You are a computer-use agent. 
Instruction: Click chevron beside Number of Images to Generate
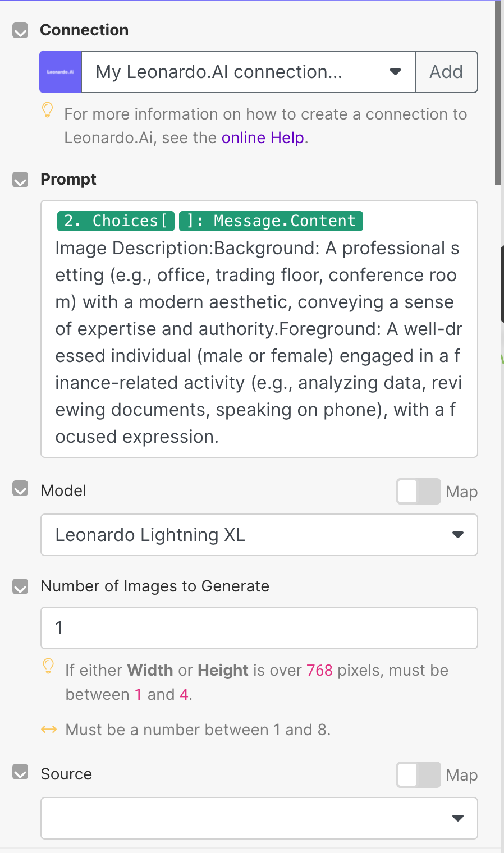click(20, 586)
